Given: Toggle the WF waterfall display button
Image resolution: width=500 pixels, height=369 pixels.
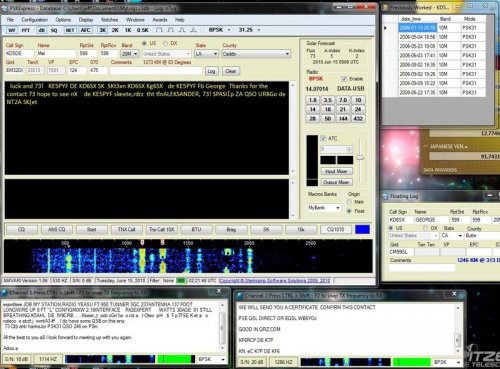Looking at the screenshot, I should (x=12, y=30).
